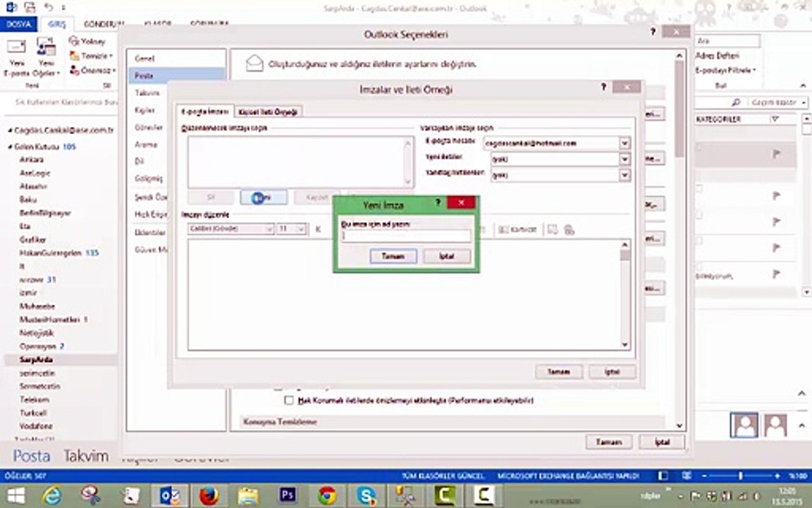Viewport: 812px width, 508px height.
Task: Select the Takvim options category
Action: [176, 93]
